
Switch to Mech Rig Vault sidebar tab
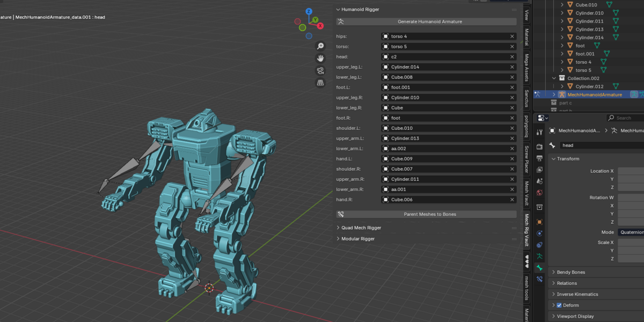[x=526, y=230]
